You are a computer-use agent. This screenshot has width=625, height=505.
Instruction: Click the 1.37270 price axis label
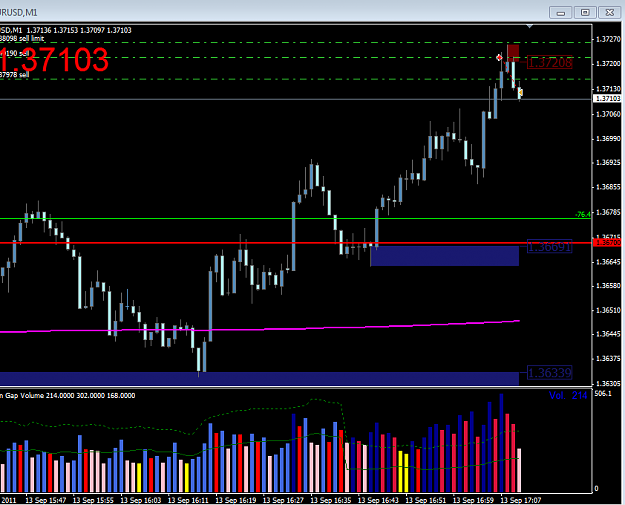click(x=608, y=39)
